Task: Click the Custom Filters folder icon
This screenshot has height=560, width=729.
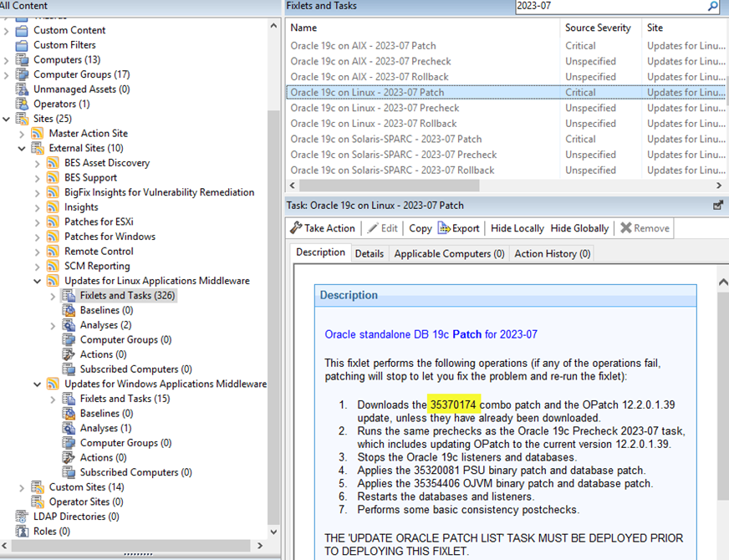Action: pyautogui.click(x=22, y=45)
